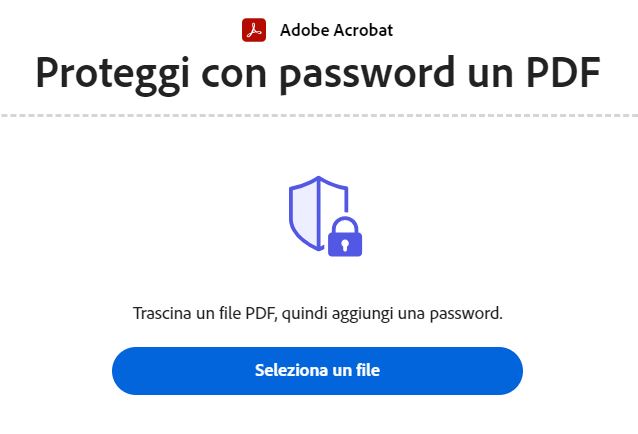The image size is (638, 434).
Task: Click the shield's vertical center line
Action: tap(319, 213)
